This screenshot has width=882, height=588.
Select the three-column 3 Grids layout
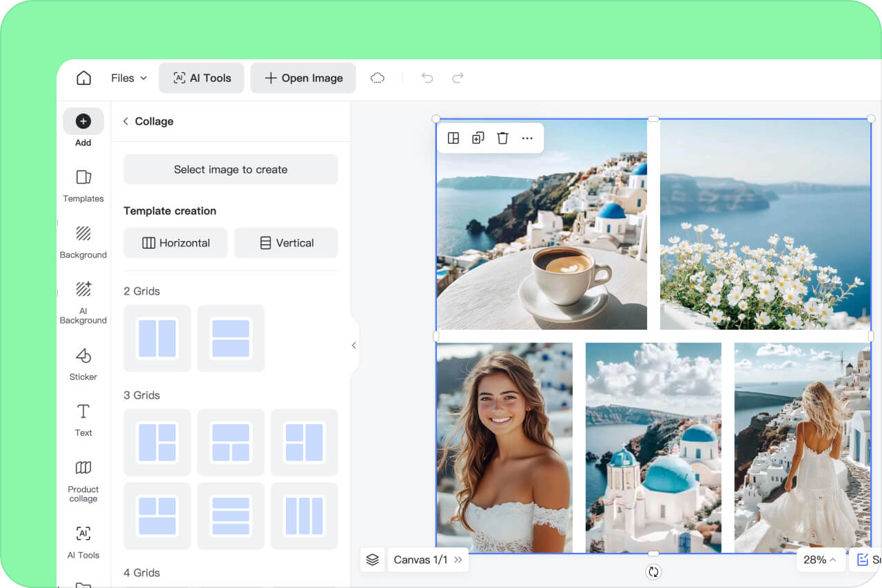pyautogui.click(x=305, y=516)
